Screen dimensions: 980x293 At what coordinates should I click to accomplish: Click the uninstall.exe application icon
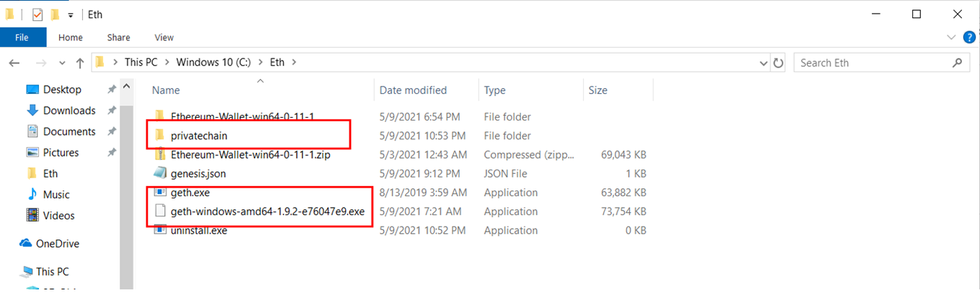click(x=160, y=230)
